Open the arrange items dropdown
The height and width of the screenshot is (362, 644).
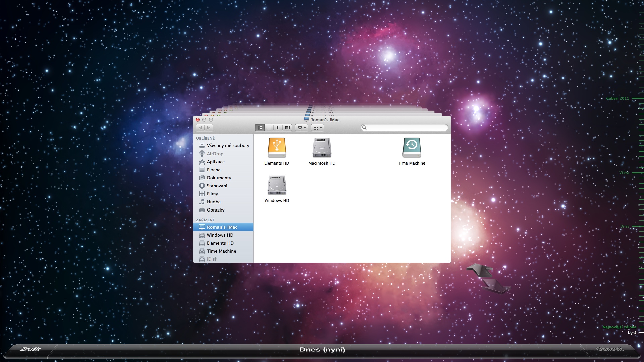[318, 128]
